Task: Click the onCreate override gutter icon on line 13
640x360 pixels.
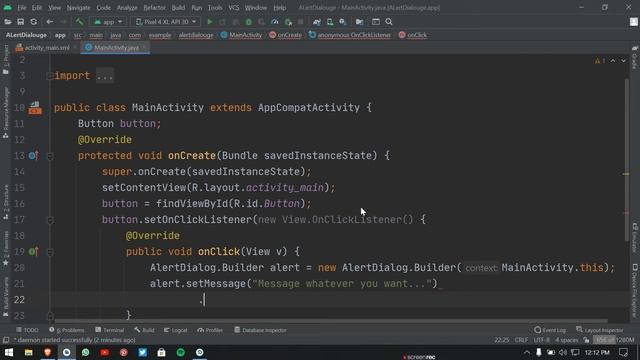Action: pos(34,156)
